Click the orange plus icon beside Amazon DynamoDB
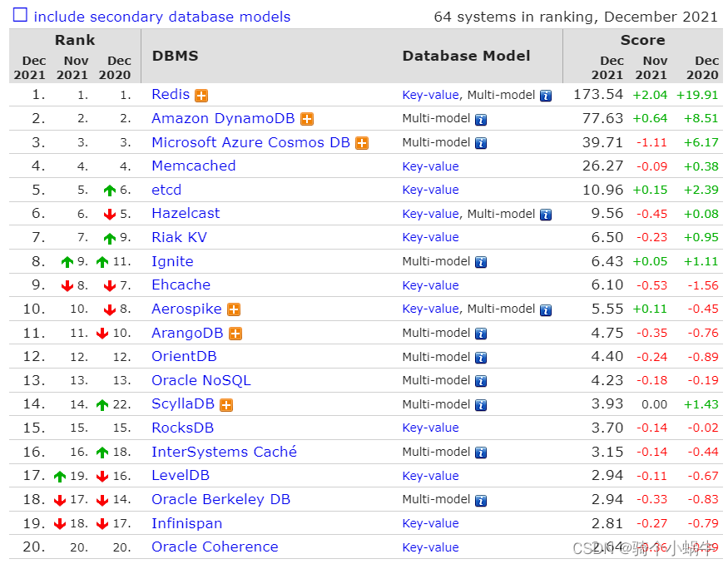The image size is (728, 564). (x=307, y=119)
